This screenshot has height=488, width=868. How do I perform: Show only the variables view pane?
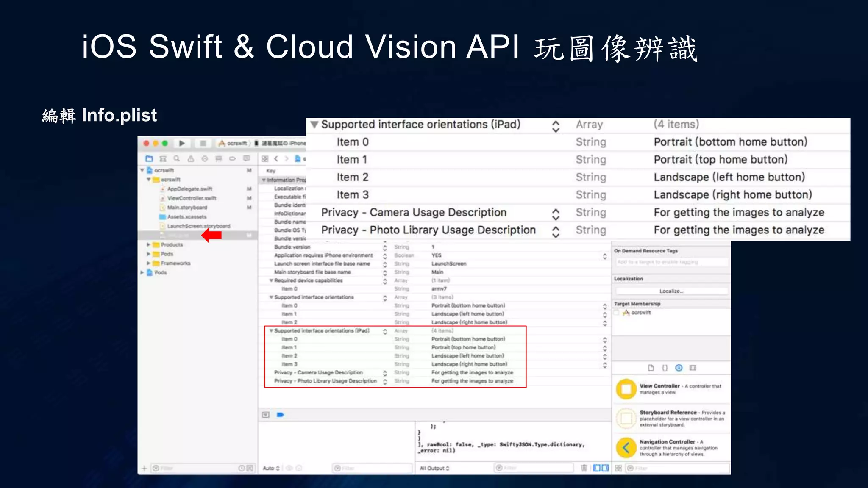[597, 468]
